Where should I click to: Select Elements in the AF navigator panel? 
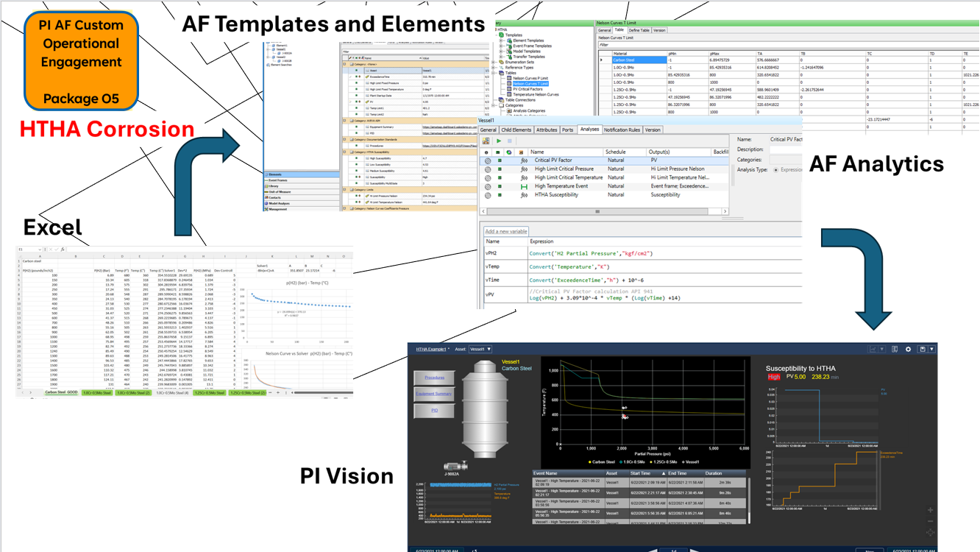302,174
